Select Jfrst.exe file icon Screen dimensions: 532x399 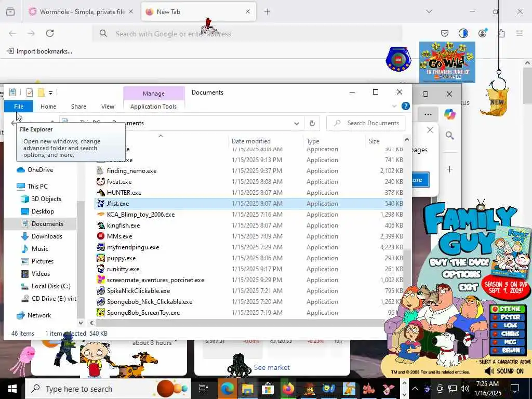click(100, 203)
